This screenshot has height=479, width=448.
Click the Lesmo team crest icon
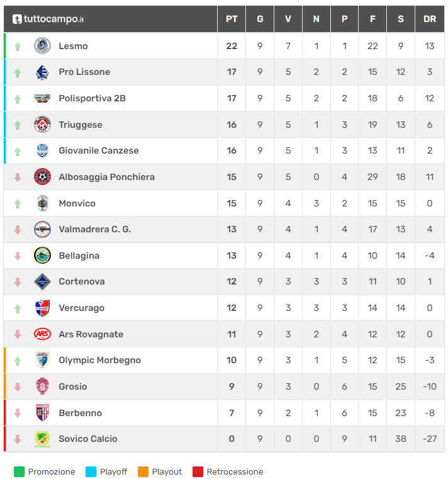pos(42,46)
